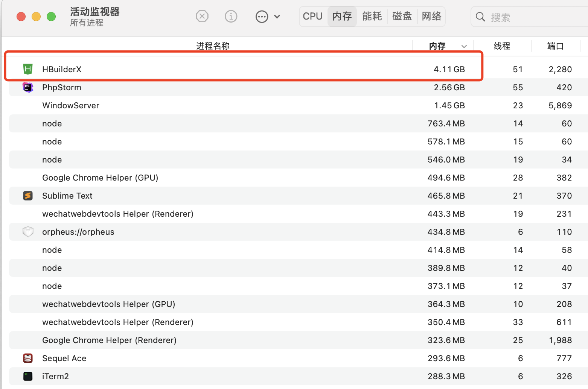The height and width of the screenshot is (389, 588).
Task: Switch to the CPU tab
Action: [x=312, y=17]
